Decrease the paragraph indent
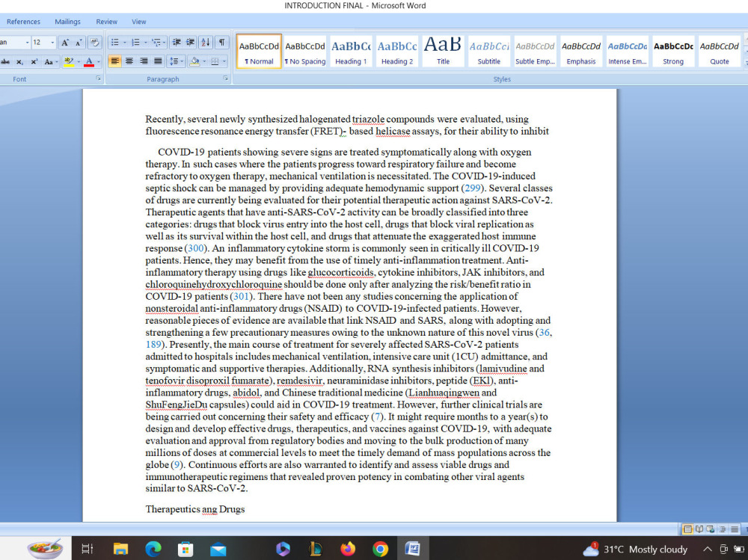The image size is (748, 560). 177,43
